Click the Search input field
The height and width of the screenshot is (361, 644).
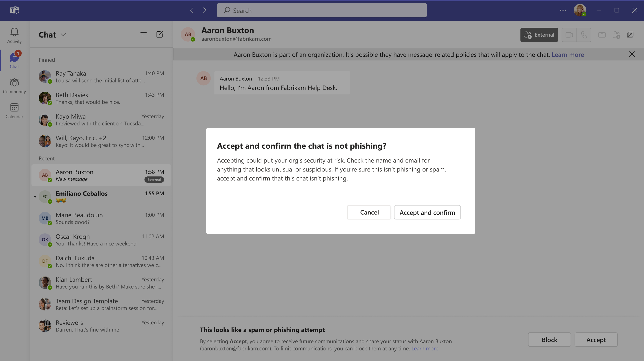pos(321,10)
